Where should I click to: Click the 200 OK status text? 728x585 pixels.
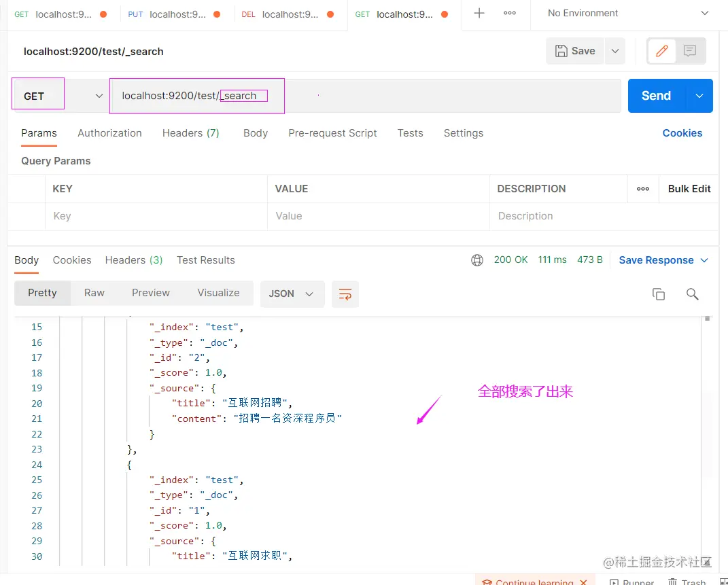510,260
